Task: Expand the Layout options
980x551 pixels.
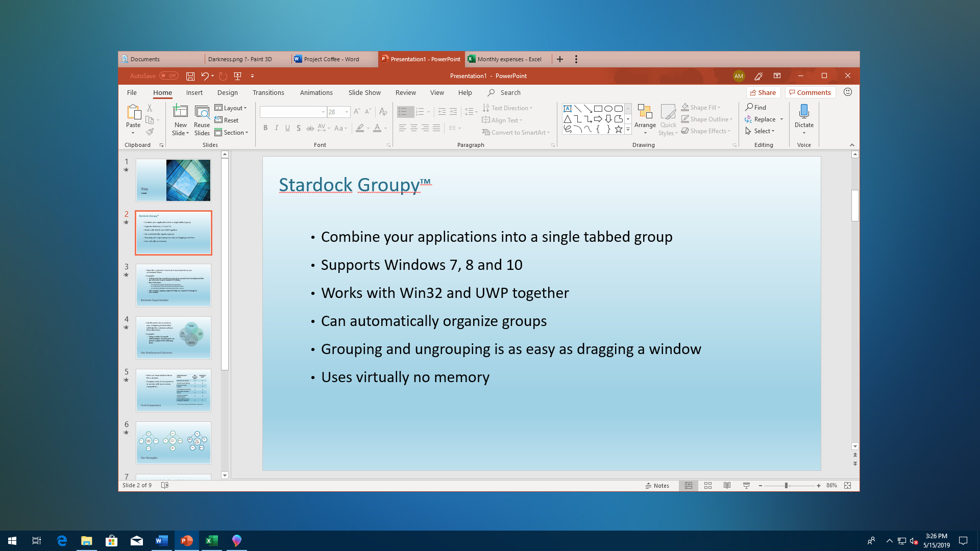Action: [x=231, y=108]
